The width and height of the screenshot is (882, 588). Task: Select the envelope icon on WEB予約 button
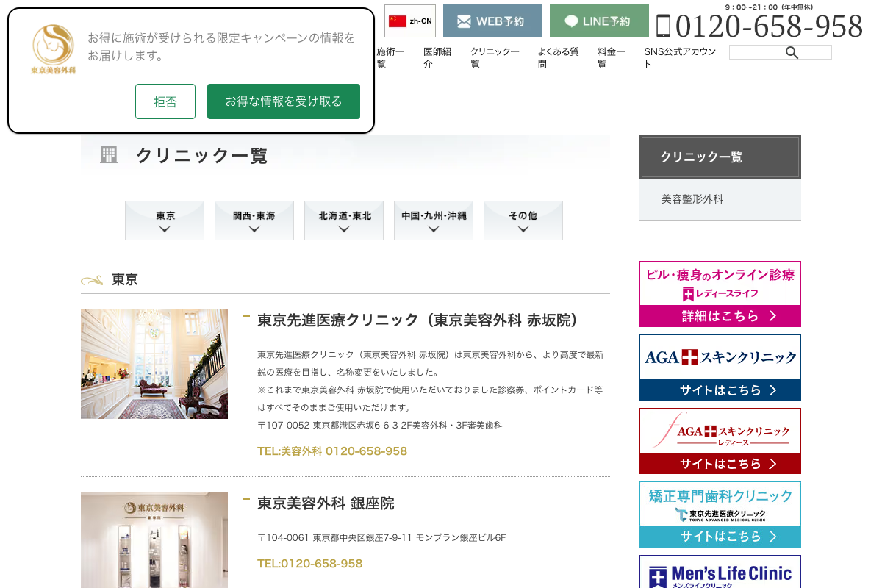point(463,21)
